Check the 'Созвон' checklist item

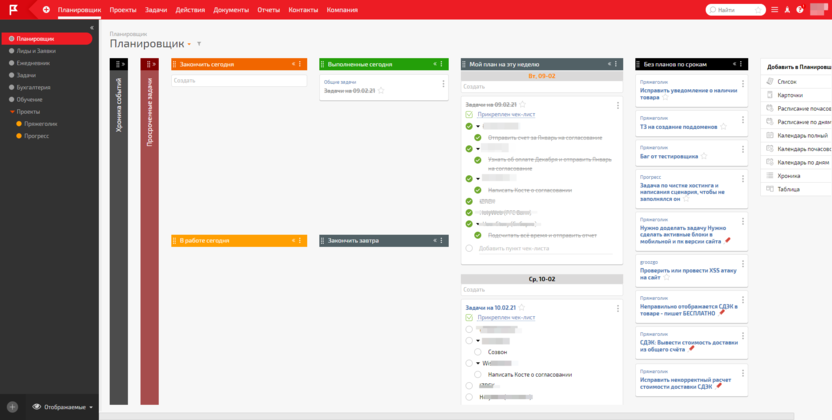(x=480, y=352)
